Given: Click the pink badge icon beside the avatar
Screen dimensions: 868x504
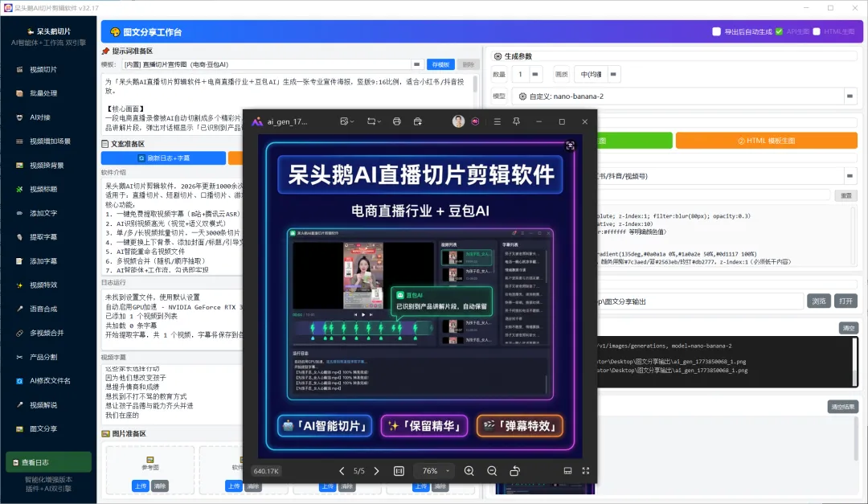Looking at the screenshot, I should [x=475, y=121].
